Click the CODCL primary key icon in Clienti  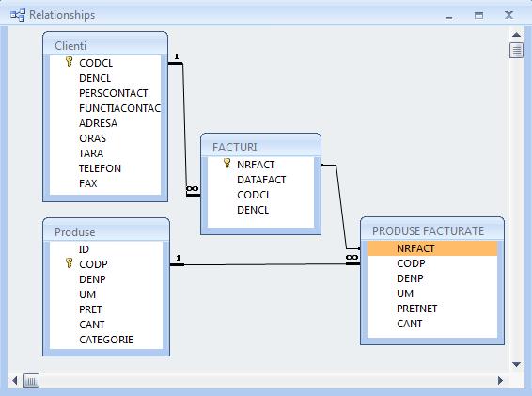pos(69,62)
